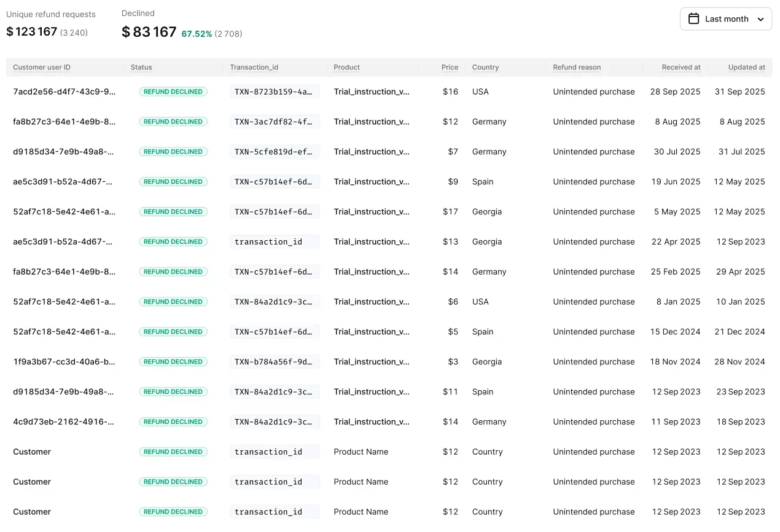
Task: Click Unintended purchase in the $11 Spain row
Action: click(594, 392)
